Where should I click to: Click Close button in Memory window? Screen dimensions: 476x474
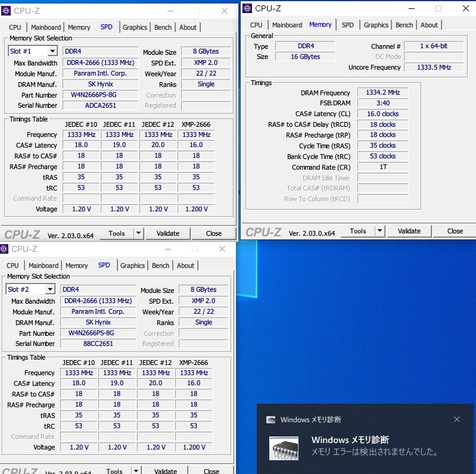coord(455,231)
